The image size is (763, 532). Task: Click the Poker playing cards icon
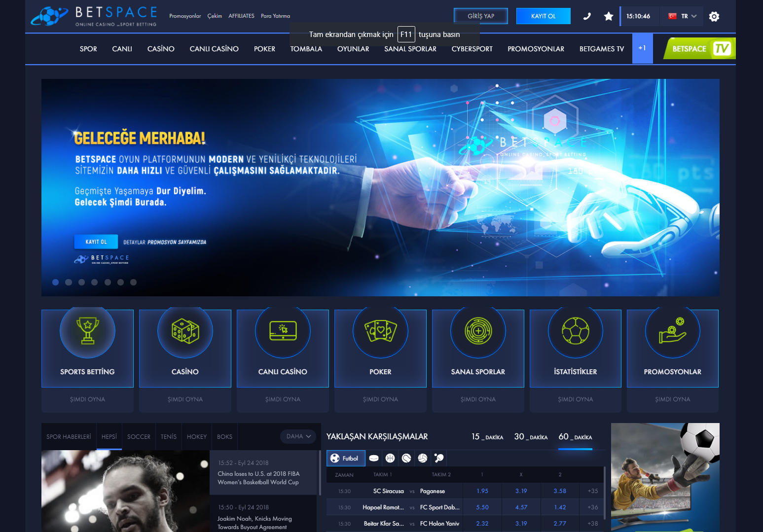[380, 330]
